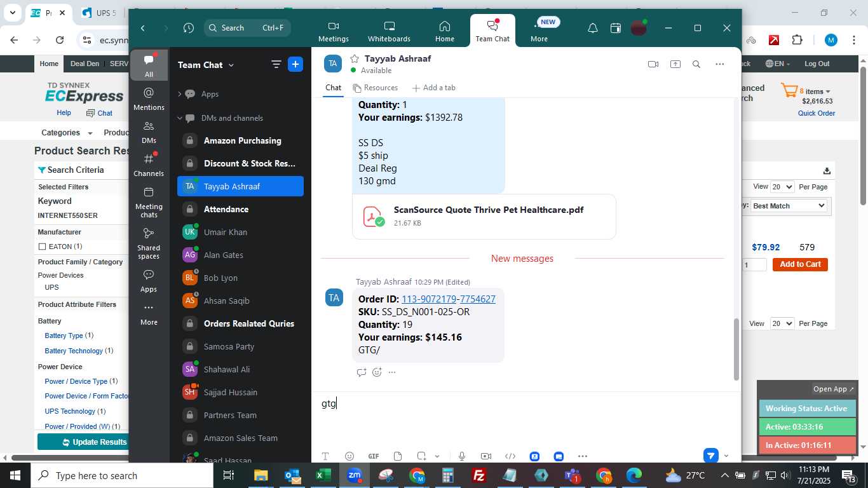Image resolution: width=868 pixels, height=488 pixels.
Task: Expand the Apps section in chat list
Action: (x=180, y=94)
